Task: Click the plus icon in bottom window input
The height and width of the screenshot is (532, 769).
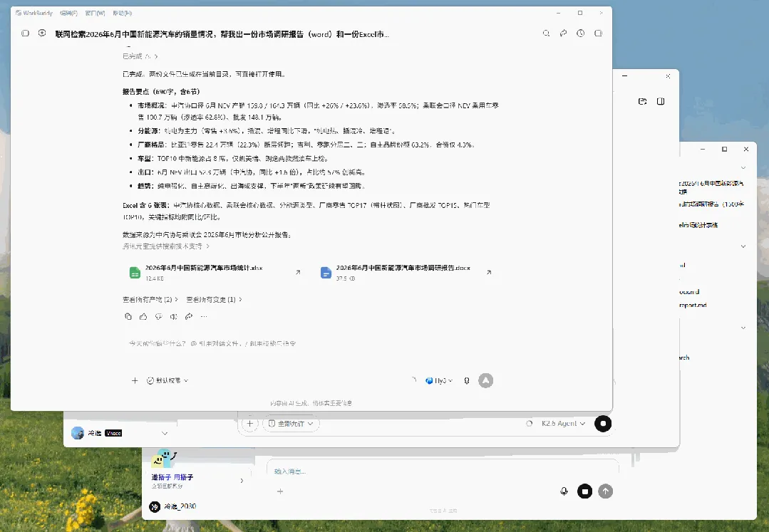Action: [280, 491]
